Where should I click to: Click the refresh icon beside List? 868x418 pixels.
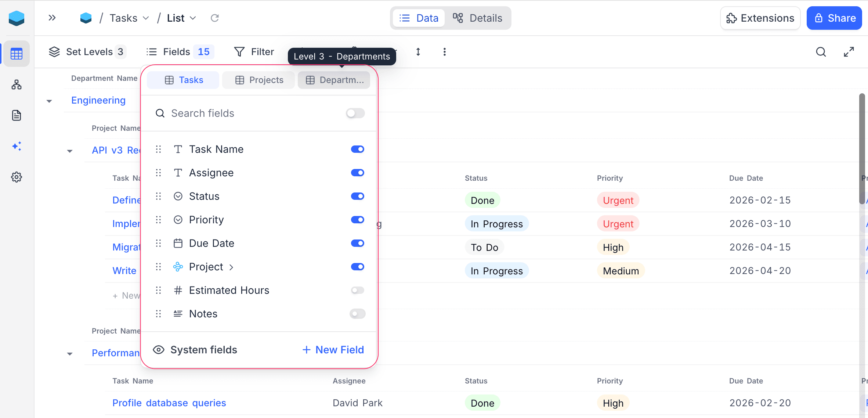tap(215, 18)
